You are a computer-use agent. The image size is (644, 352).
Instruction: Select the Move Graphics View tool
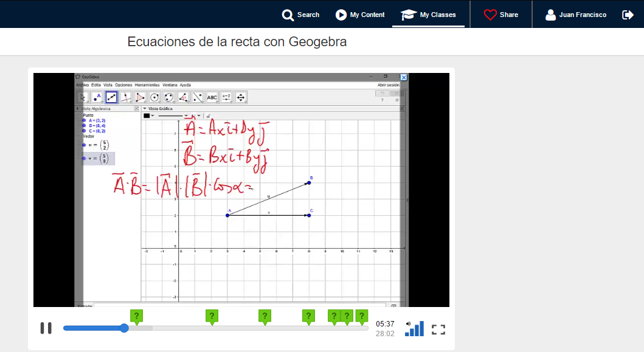tap(241, 97)
